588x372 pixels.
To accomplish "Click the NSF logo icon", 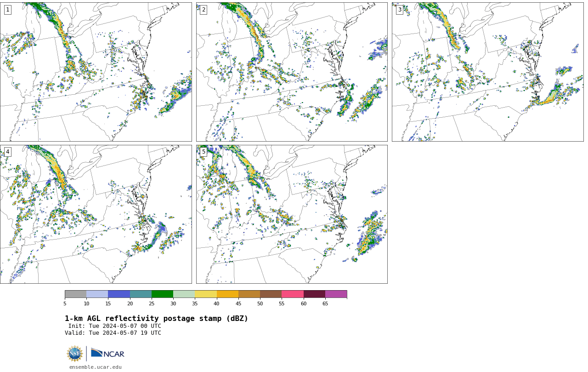I will 75,354.
